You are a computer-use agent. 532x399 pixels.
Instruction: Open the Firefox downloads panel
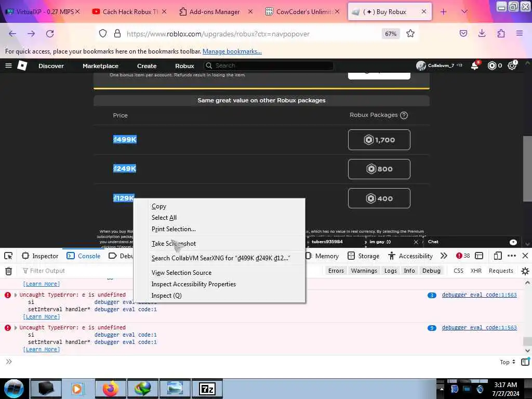tap(482, 33)
